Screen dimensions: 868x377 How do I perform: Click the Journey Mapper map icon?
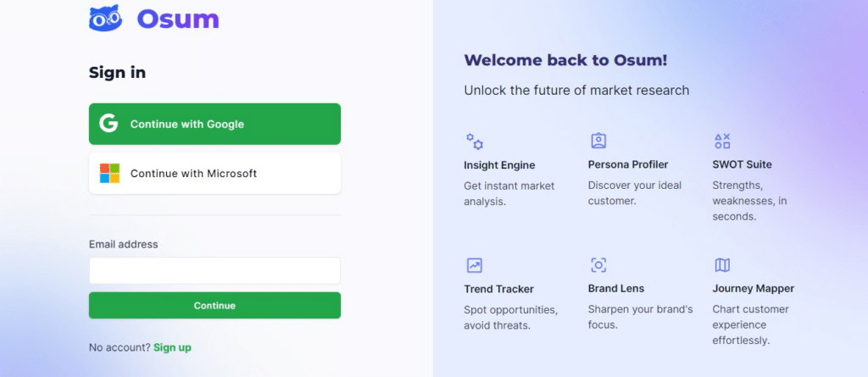[x=722, y=265]
